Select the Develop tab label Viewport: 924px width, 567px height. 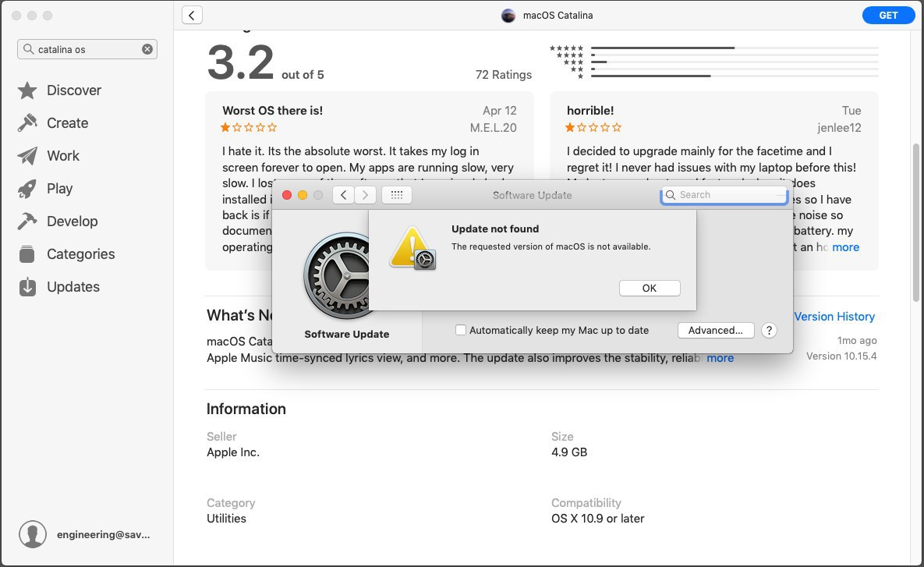tap(73, 221)
